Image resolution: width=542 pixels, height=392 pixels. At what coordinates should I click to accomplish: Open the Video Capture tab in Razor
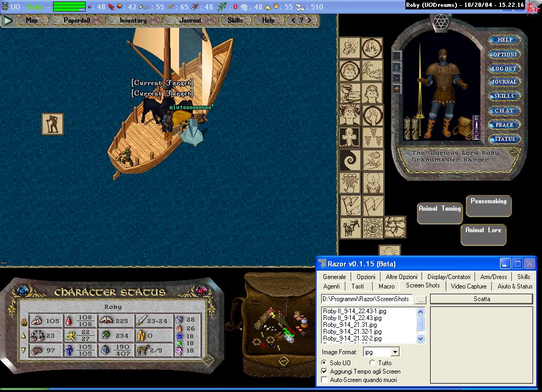(x=468, y=286)
